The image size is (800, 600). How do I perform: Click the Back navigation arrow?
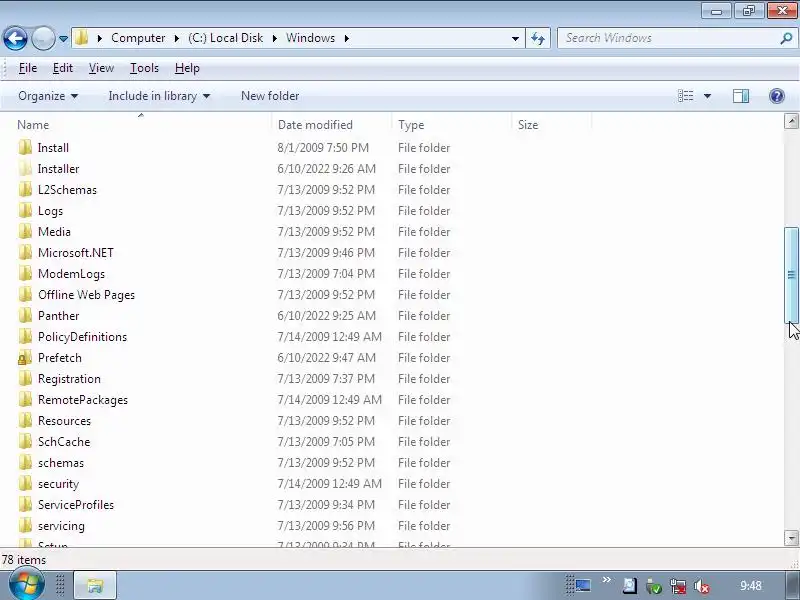click(15, 38)
